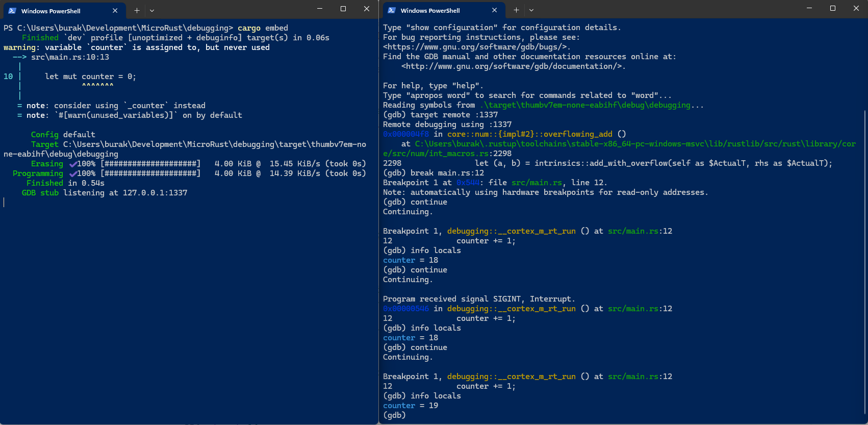Add new tab in right terminal window

(516, 10)
